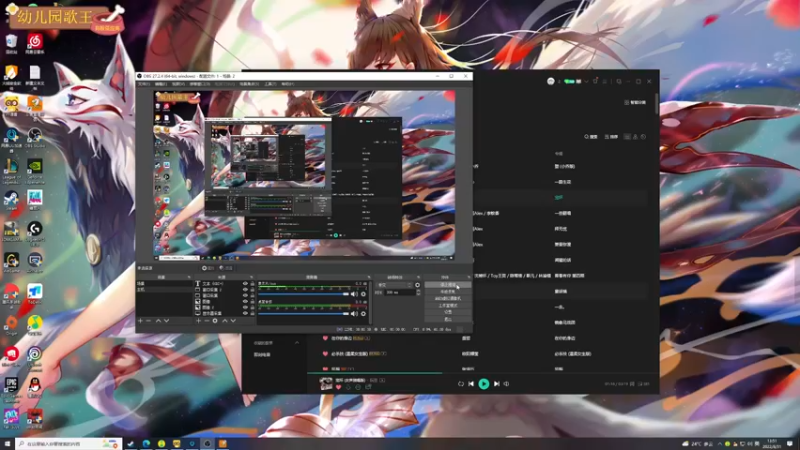Screen dimensions: 800x450
Task: Open OBS Help menu
Action: [288, 84]
